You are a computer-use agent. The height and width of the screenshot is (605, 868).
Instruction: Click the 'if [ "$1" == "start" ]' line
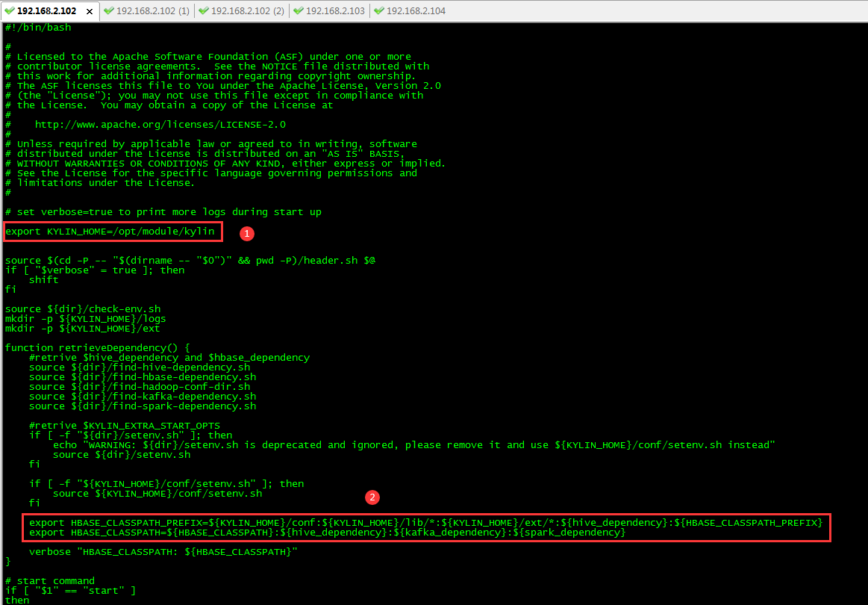point(70,591)
